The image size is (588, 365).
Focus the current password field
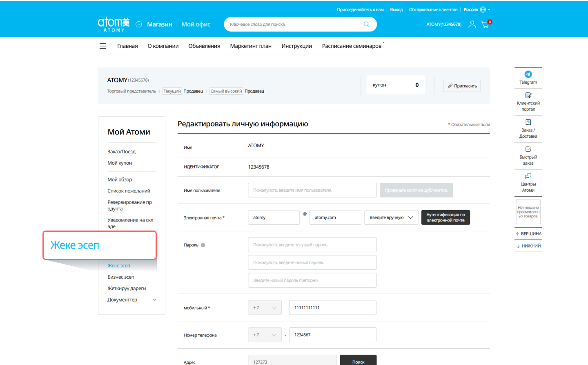312,245
